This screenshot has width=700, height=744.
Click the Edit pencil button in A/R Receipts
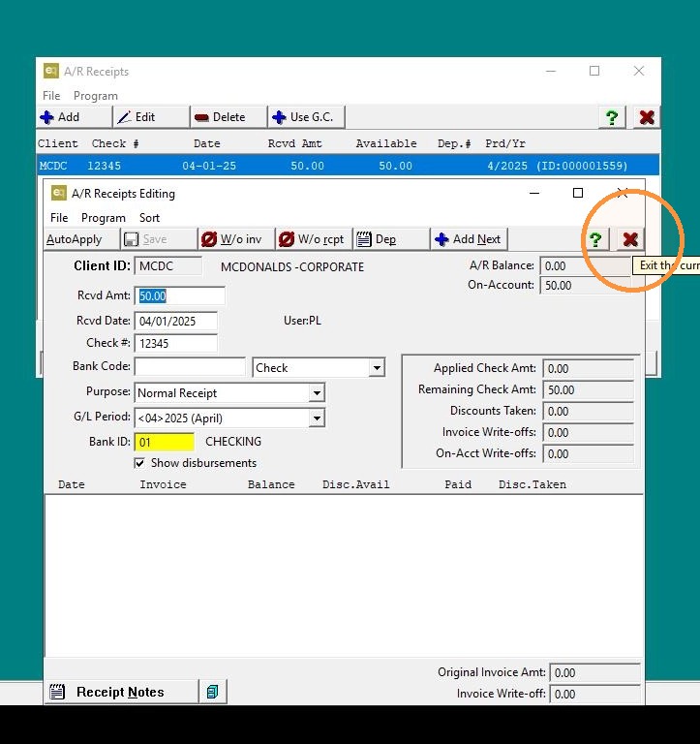point(151,117)
